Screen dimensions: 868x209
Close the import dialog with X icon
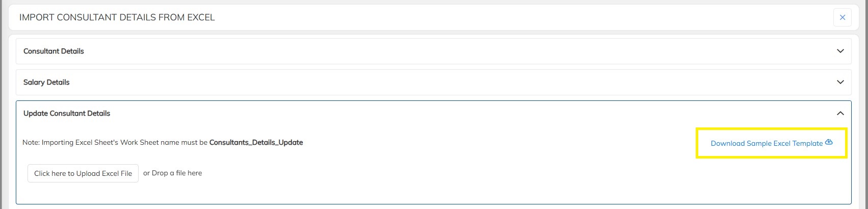[842, 17]
